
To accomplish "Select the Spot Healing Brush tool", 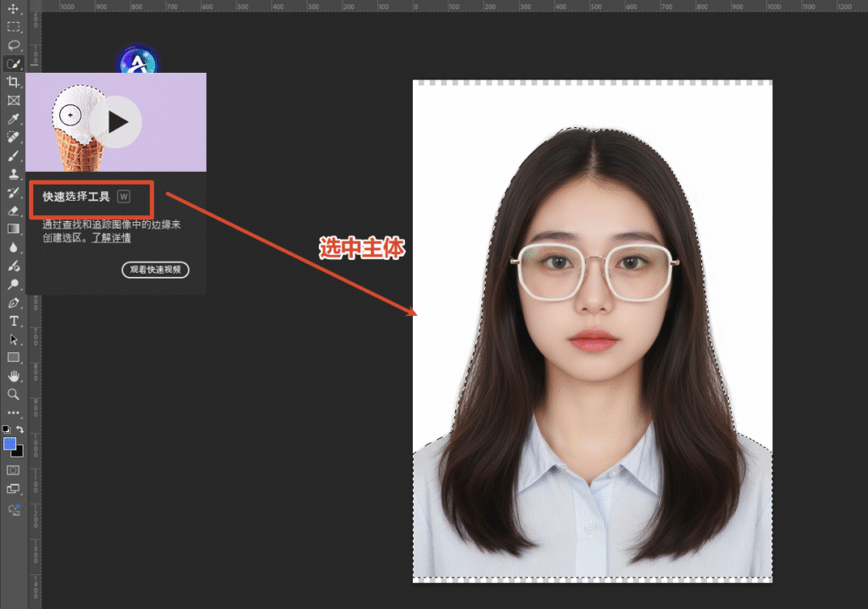I will point(14,136).
